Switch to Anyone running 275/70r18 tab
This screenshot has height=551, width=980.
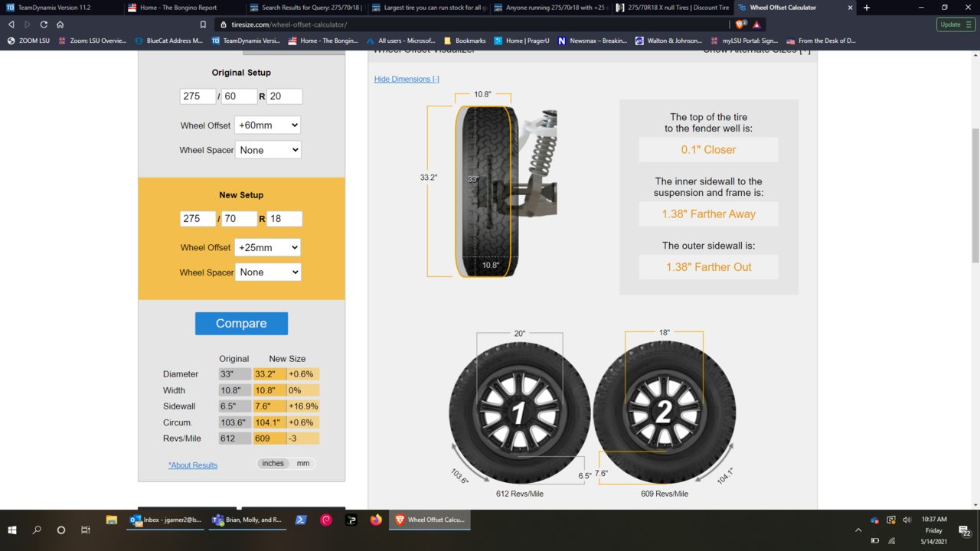point(551,8)
